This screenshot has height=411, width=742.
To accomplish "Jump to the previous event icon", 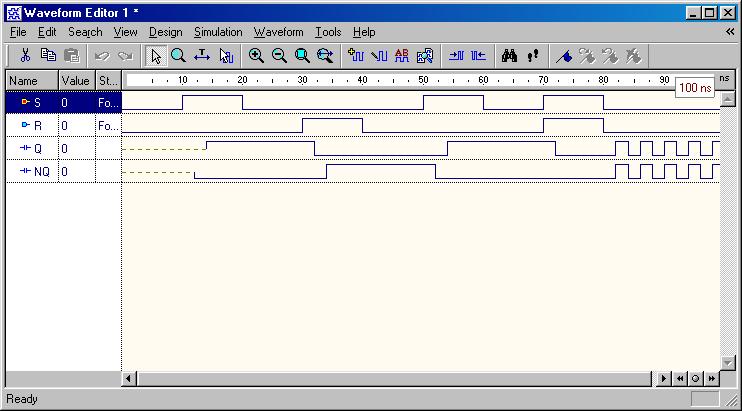I will tap(478, 56).
